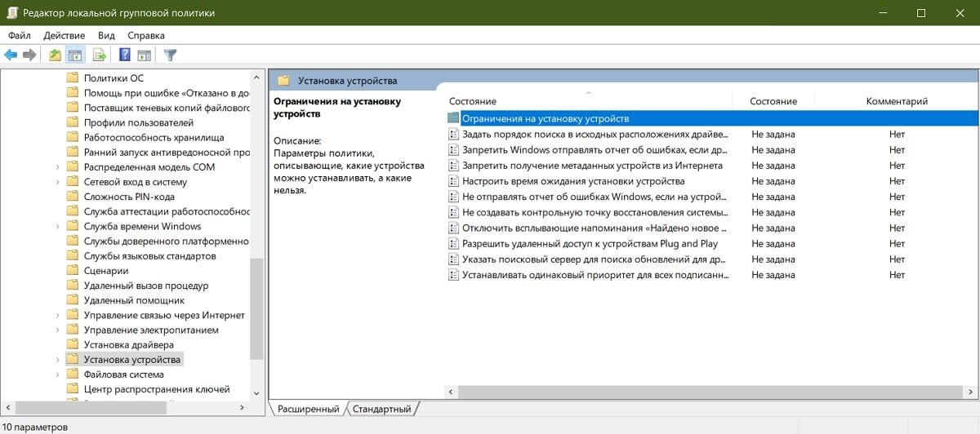This screenshot has height=434, width=980.
Task: Click folder icon in 'Установка устройства' pane header
Action: [283, 81]
